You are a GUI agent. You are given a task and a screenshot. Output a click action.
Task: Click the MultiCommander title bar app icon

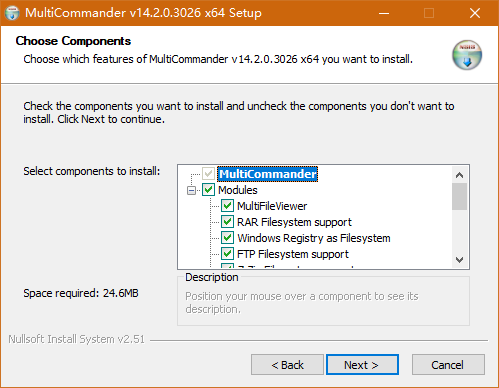click(12, 13)
